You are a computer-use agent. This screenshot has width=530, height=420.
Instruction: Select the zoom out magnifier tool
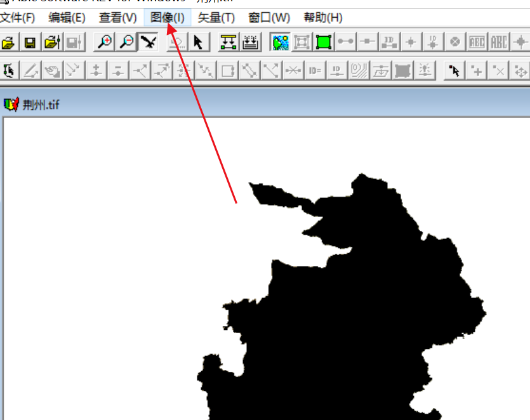pyautogui.click(x=127, y=43)
